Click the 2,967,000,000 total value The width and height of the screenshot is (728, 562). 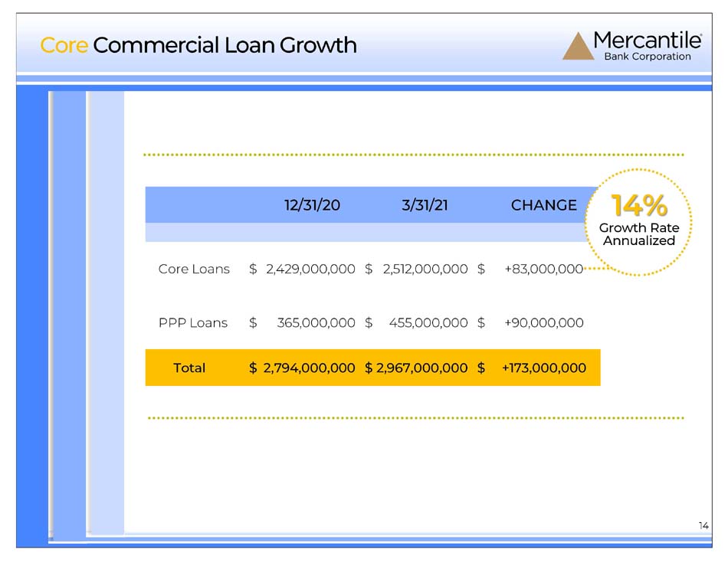tap(421, 368)
